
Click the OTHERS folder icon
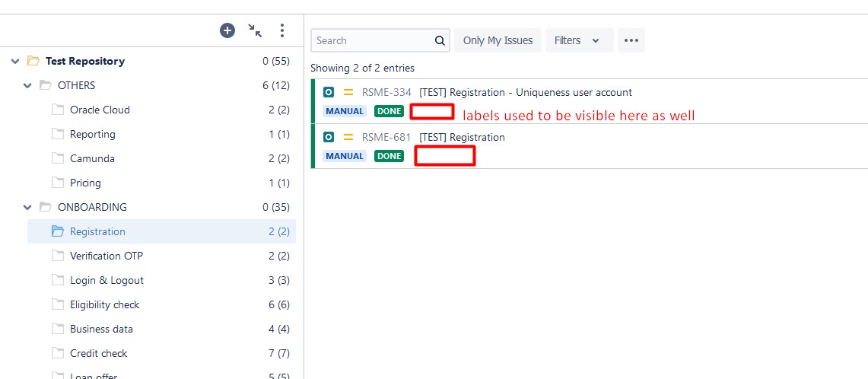(46, 85)
